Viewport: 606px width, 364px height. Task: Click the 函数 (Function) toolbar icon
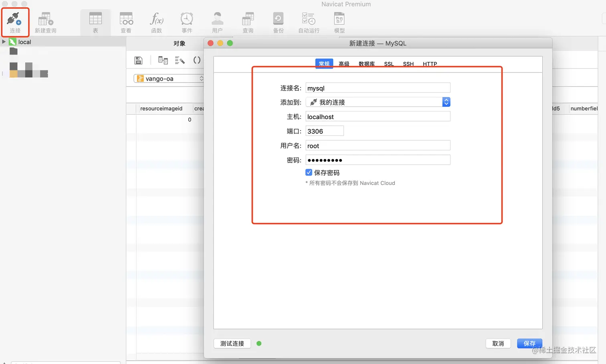point(157,22)
